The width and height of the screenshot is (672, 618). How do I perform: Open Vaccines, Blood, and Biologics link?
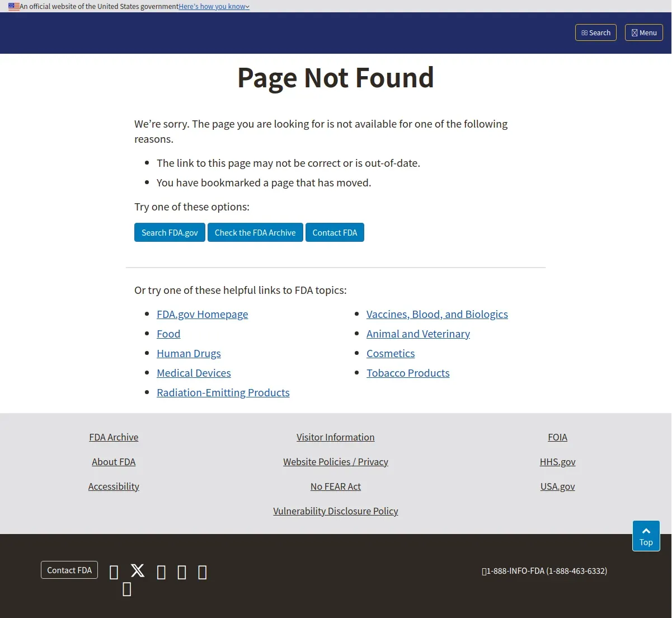pyautogui.click(x=437, y=315)
